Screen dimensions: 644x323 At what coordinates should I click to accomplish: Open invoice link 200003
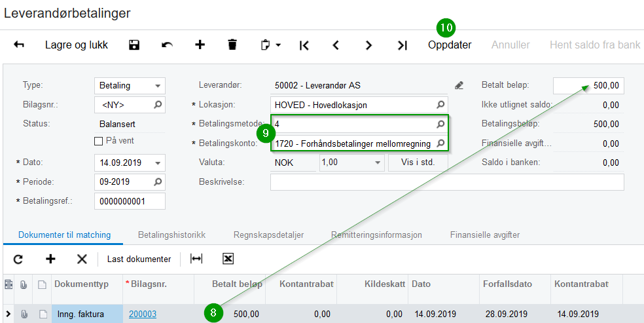[143, 314]
